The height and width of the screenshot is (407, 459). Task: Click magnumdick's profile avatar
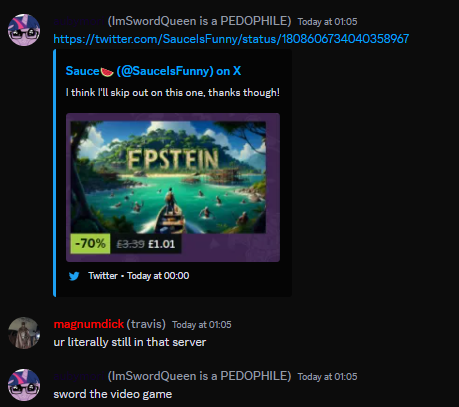coord(24,333)
